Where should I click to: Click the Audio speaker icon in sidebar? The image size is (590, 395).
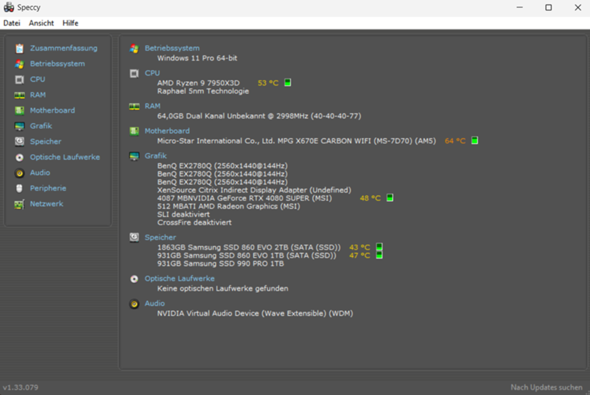click(x=20, y=173)
